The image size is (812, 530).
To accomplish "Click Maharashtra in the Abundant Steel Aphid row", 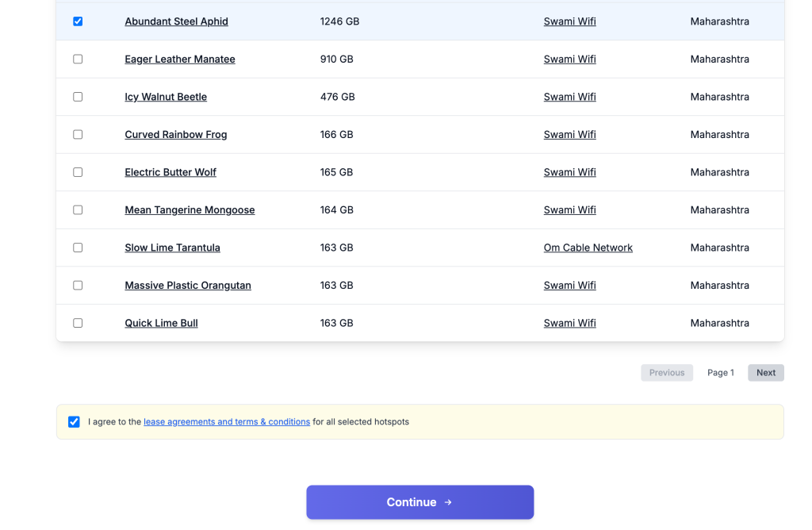I will point(719,21).
